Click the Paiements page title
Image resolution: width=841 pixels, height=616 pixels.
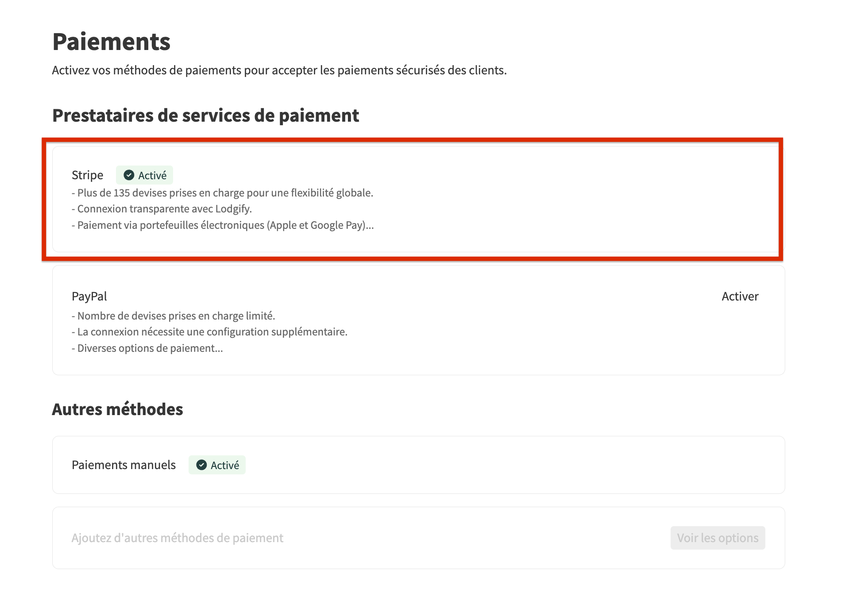click(x=111, y=42)
